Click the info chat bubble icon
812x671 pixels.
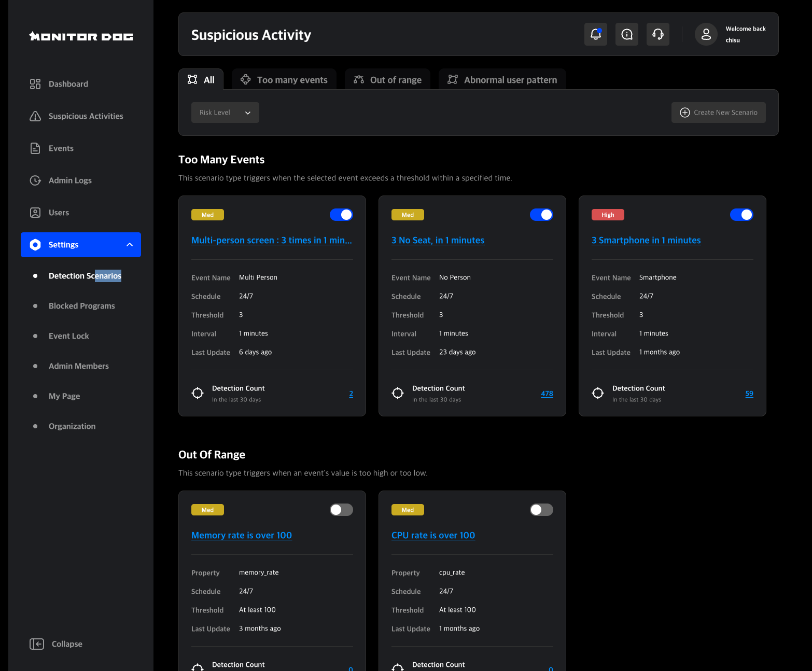[x=626, y=34]
